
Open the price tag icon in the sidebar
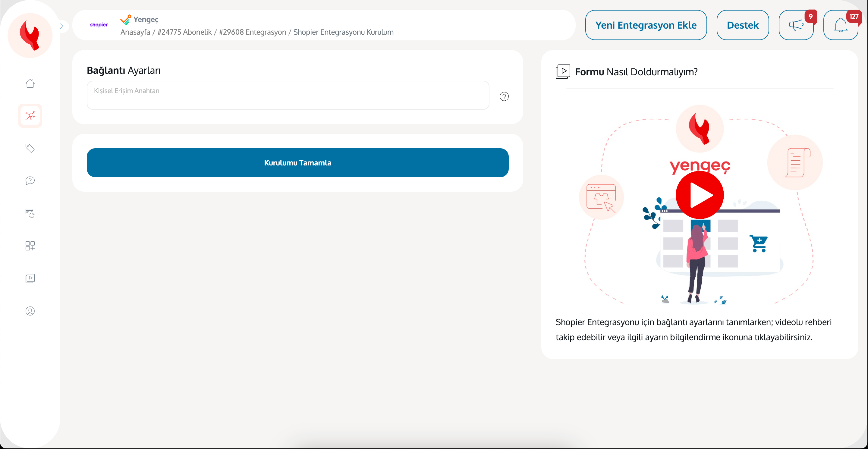tap(30, 148)
